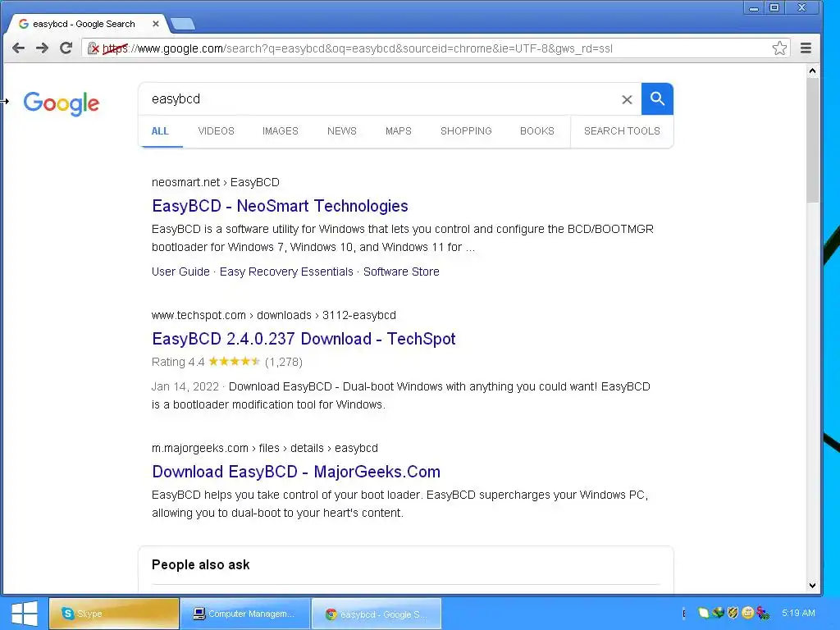
Task: Click the insecure HTTPS lock warning icon
Action: 94,48
